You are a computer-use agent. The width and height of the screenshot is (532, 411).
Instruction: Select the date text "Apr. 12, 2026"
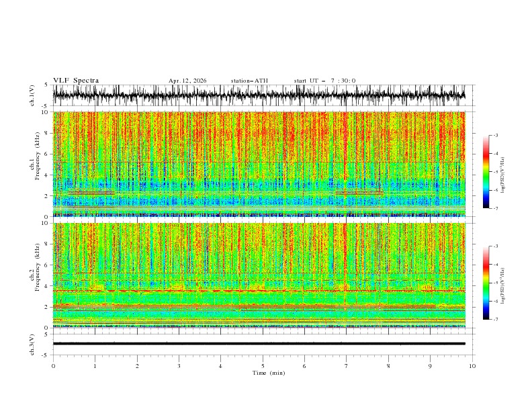click(x=187, y=81)
